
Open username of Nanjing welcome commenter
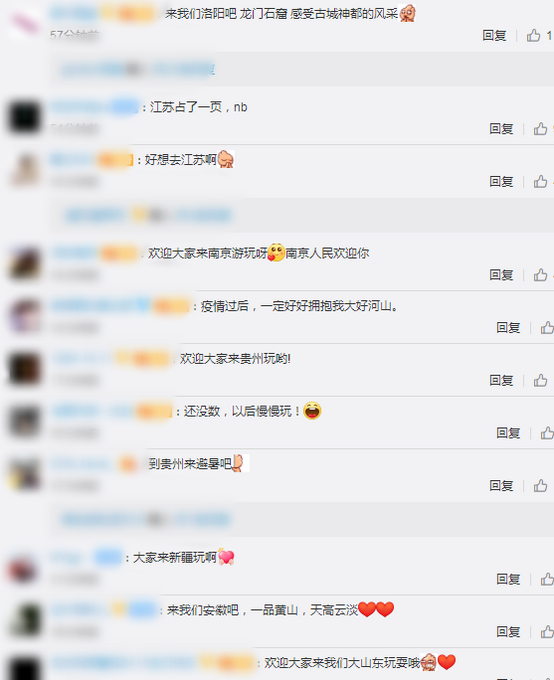(74, 253)
